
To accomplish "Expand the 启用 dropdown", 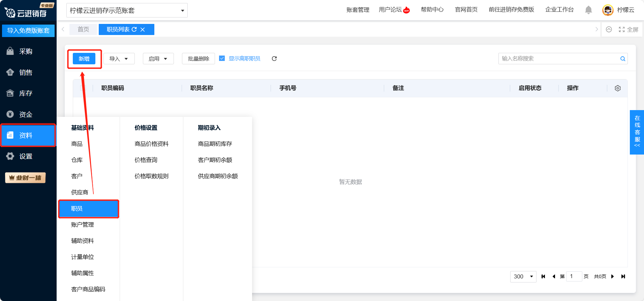I will pos(158,59).
